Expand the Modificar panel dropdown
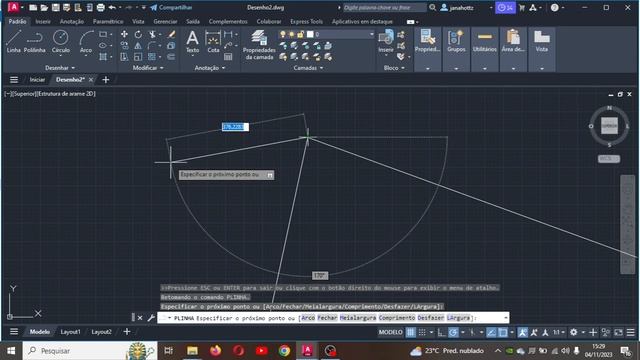 (148, 68)
